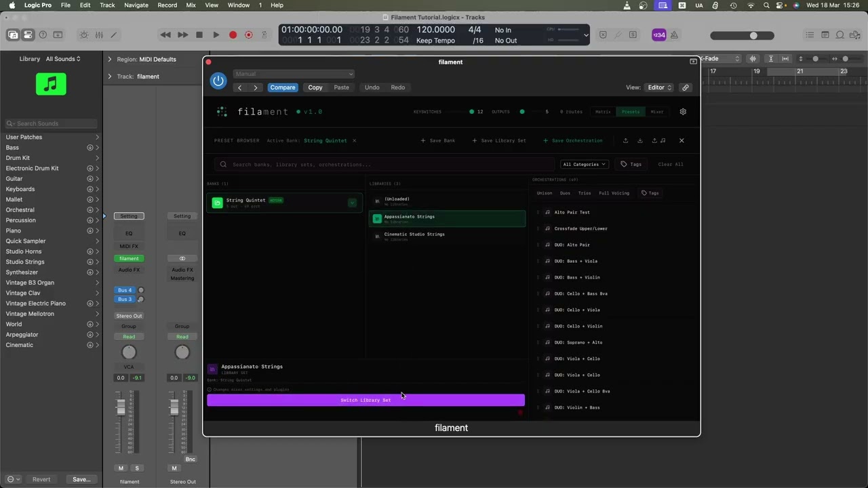Click the Bnc button on Stereo Out
Screen dimensions: 868x488
coord(190,460)
